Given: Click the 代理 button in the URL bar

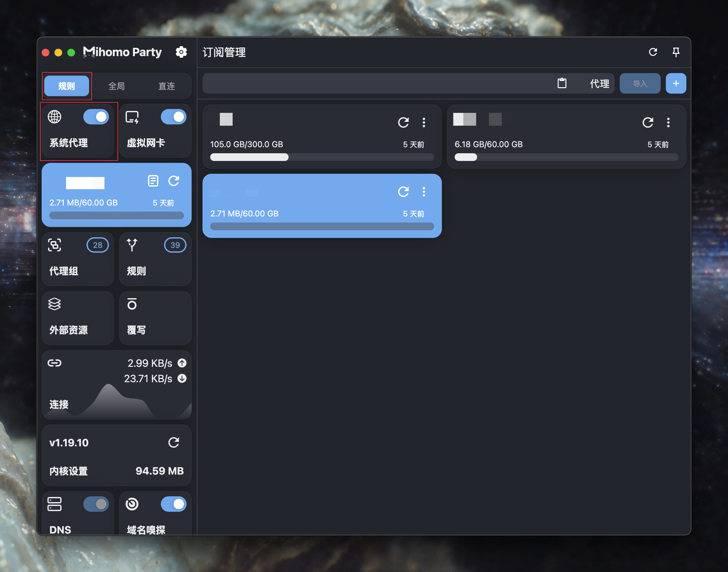Looking at the screenshot, I should (x=599, y=83).
